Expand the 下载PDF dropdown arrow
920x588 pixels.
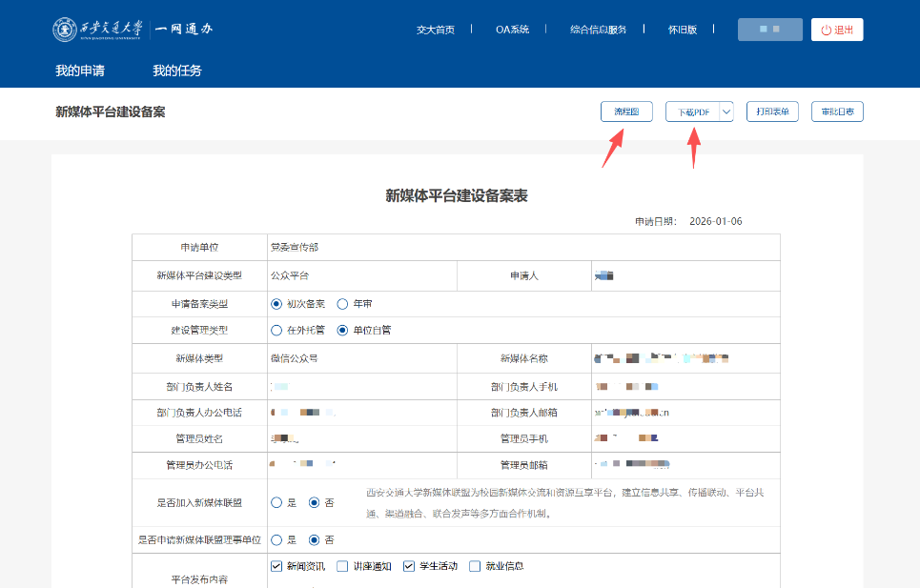(x=726, y=112)
